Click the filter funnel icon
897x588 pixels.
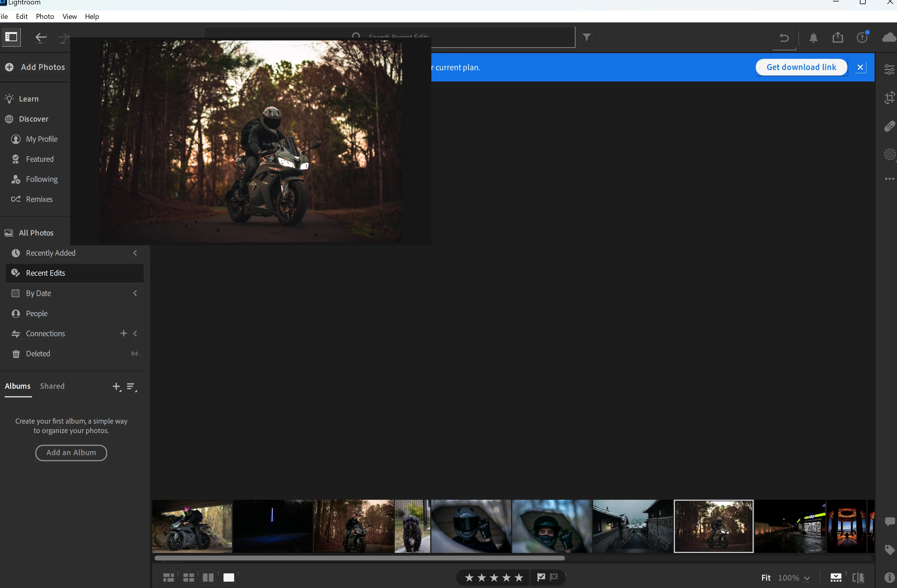[x=586, y=37]
